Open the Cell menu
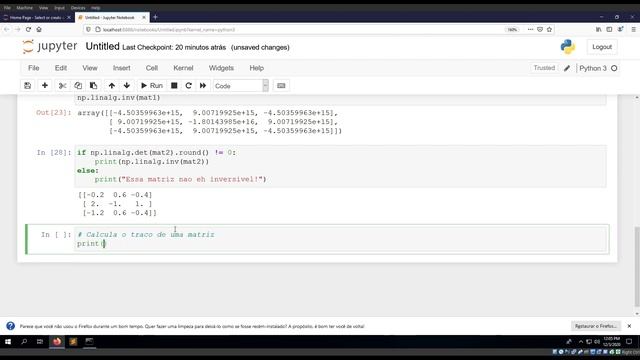Viewport: 640px width, 360px height. 152,68
